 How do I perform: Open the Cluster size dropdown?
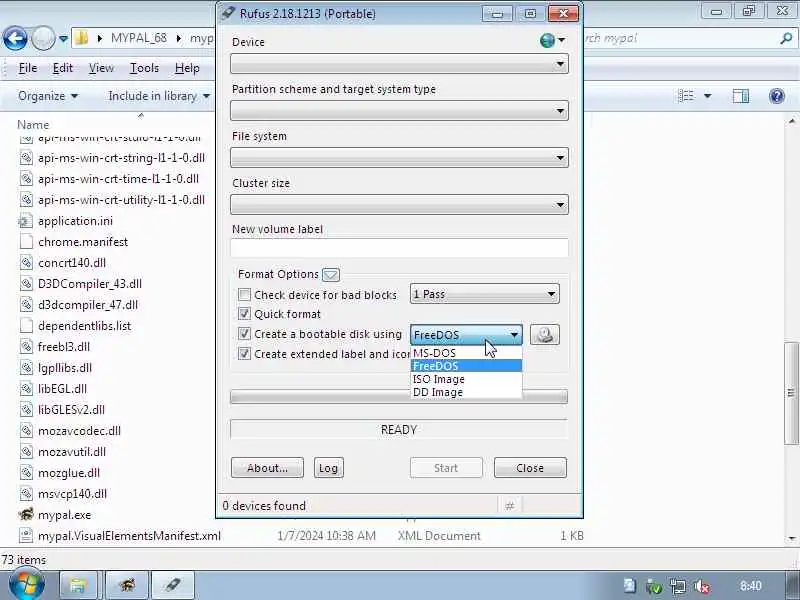tap(399, 205)
